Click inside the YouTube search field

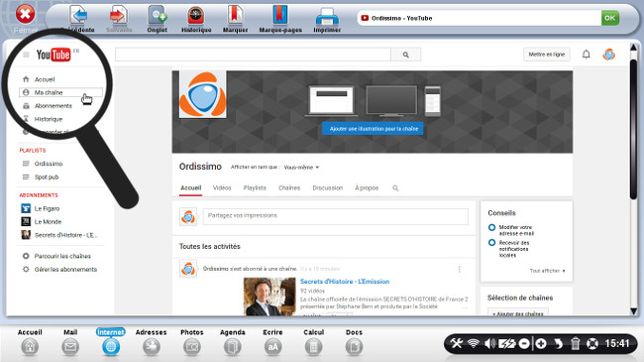(253, 55)
